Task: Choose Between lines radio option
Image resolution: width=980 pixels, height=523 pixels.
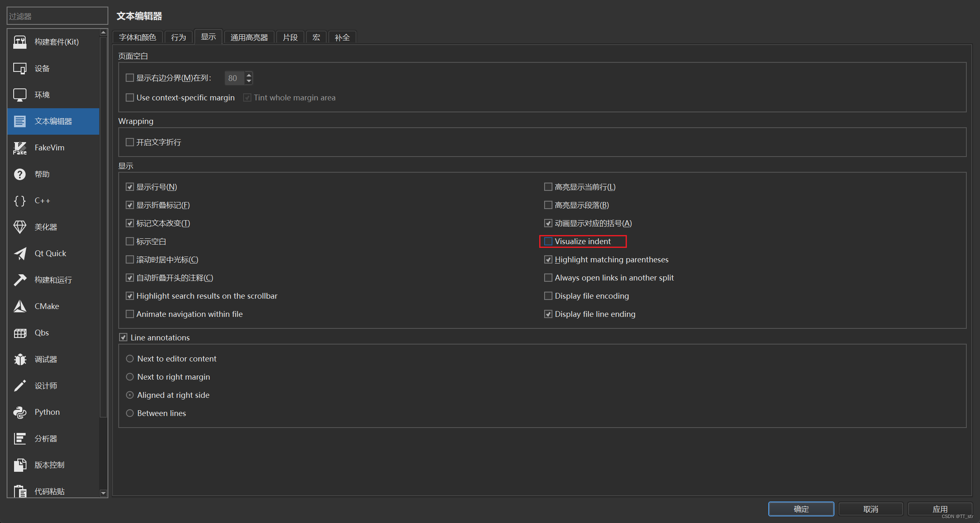Action: pyautogui.click(x=130, y=413)
